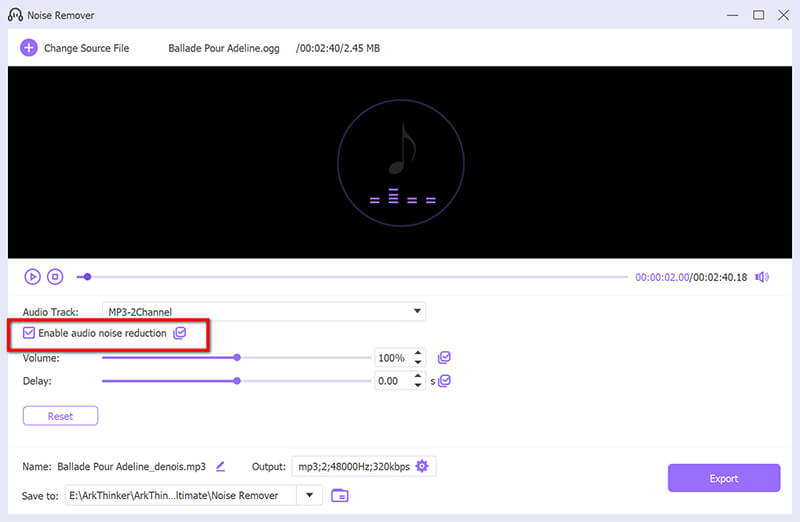Image resolution: width=800 pixels, height=522 pixels.
Task: Expand the Save to path dropdown
Action: (309, 495)
